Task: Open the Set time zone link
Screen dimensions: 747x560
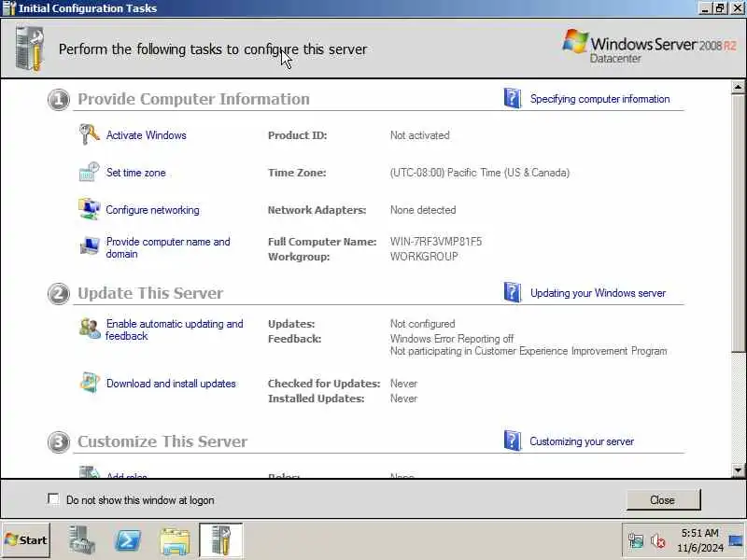Action: 135,173
